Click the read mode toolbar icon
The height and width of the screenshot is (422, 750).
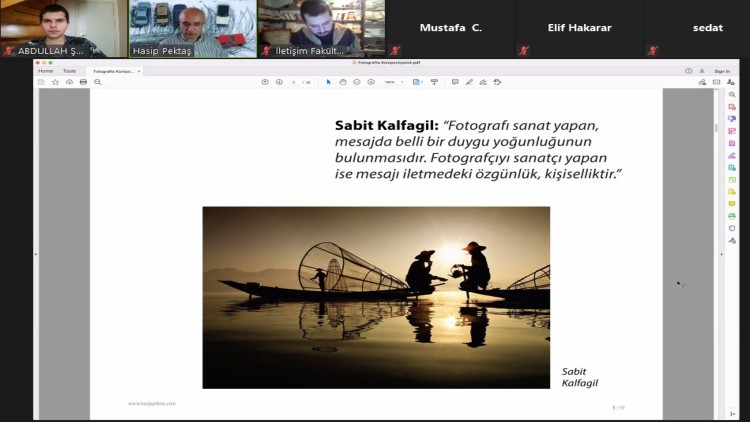434,82
